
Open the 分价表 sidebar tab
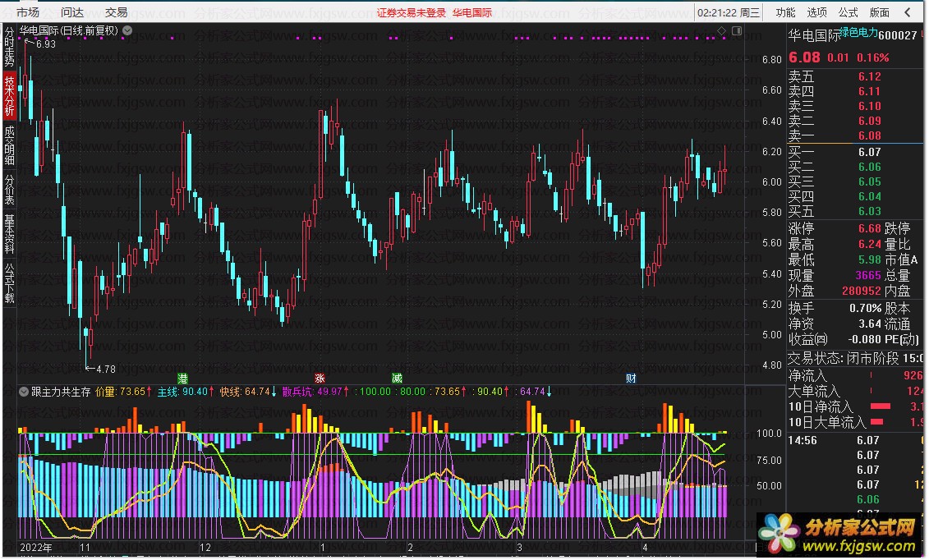coord(10,190)
